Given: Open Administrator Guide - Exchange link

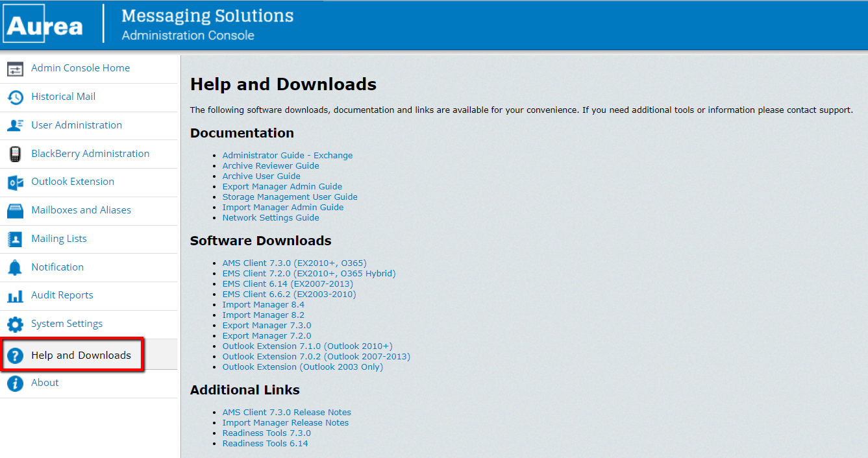Looking at the screenshot, I should pyautogui.click(x=288, y=156).
